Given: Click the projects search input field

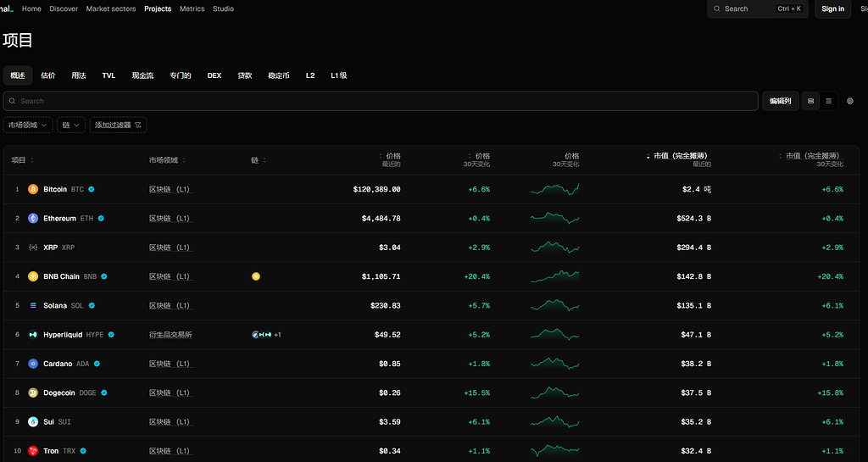Looking at the screenshot, I should tap(380, 101).
